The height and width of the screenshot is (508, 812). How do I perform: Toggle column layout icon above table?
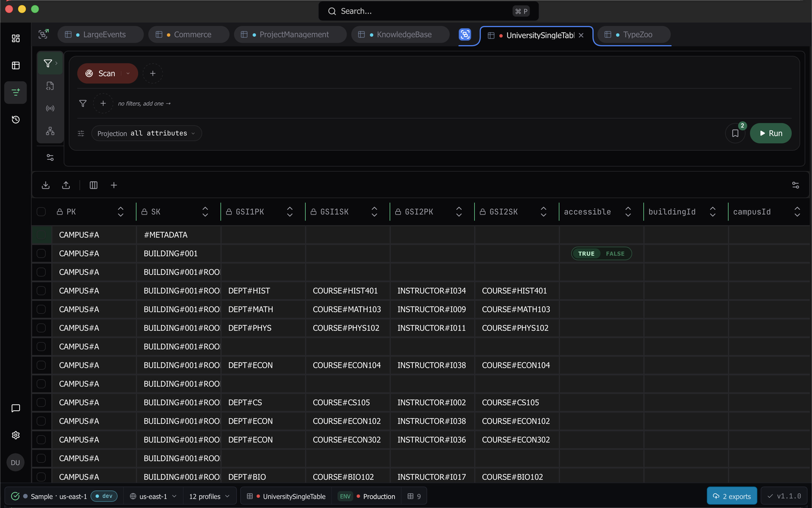[94, 185]
